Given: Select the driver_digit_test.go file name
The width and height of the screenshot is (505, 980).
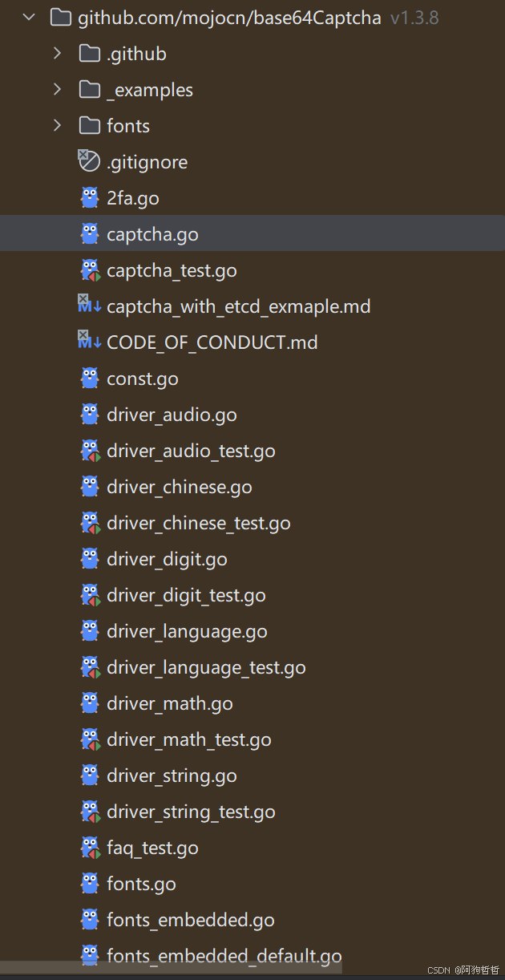Looking at the screenshot, I should click(186, 595).
